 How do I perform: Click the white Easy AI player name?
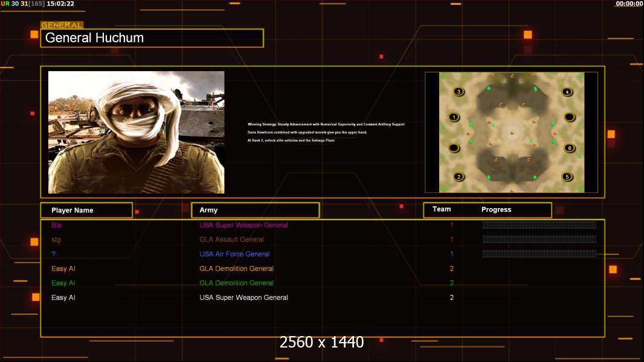(x=63, y=297)
